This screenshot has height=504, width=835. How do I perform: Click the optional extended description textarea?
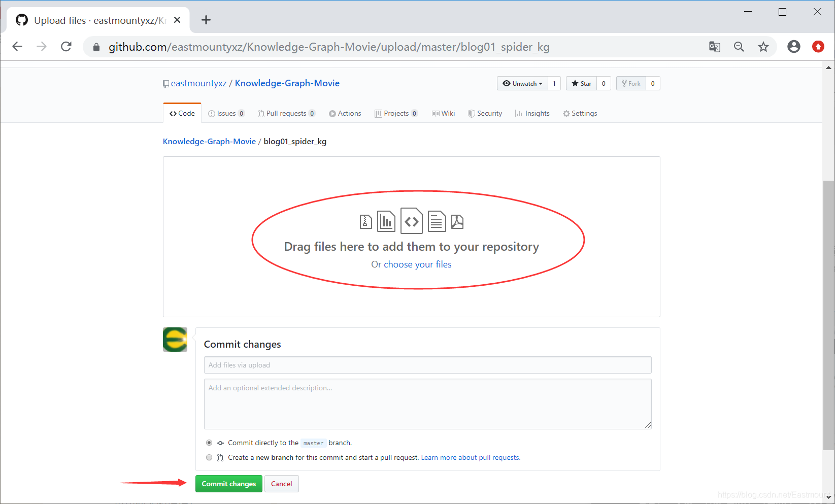(x=427, y=404)
